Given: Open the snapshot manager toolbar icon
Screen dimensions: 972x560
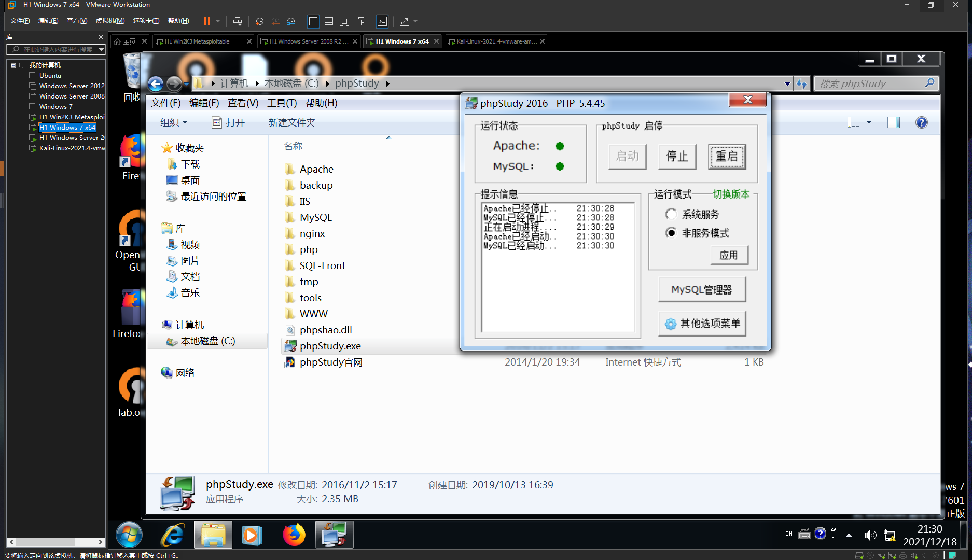Looking at the screenshot, I should click(x=291, y=21).
